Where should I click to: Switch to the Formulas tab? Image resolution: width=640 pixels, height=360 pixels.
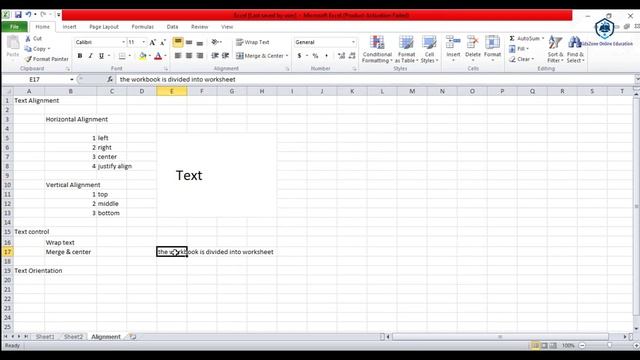tap(142, 27)
